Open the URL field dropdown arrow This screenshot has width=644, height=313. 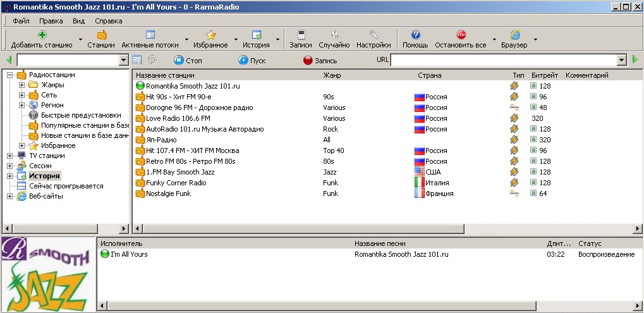coord(622,60)
